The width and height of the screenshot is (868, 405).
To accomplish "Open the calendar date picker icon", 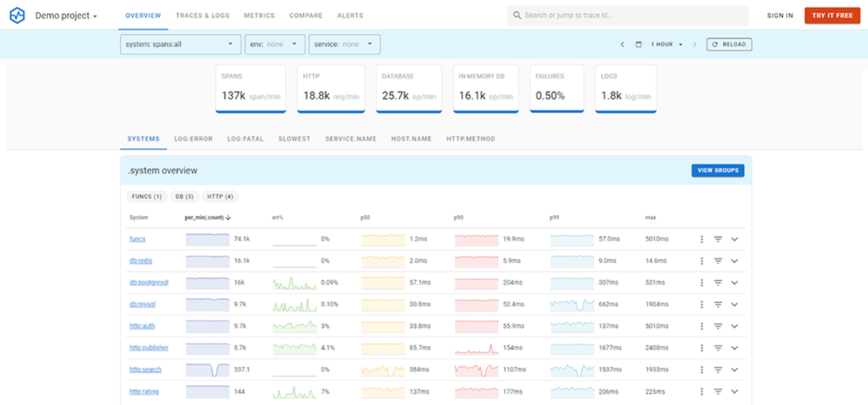I will [x=638, y=44].
